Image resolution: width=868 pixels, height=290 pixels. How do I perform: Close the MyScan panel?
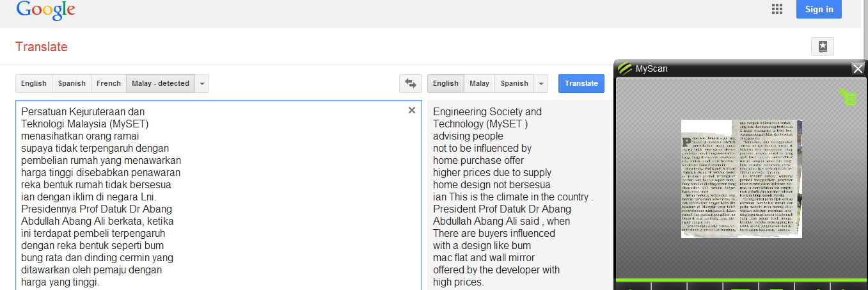point(858,68)
